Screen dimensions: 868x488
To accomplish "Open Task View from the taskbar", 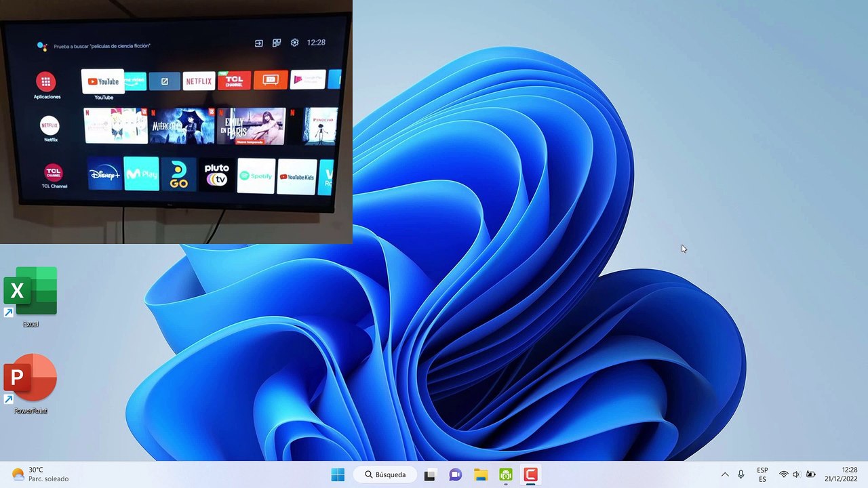I will pyautogui.click(x=429, y=475).
